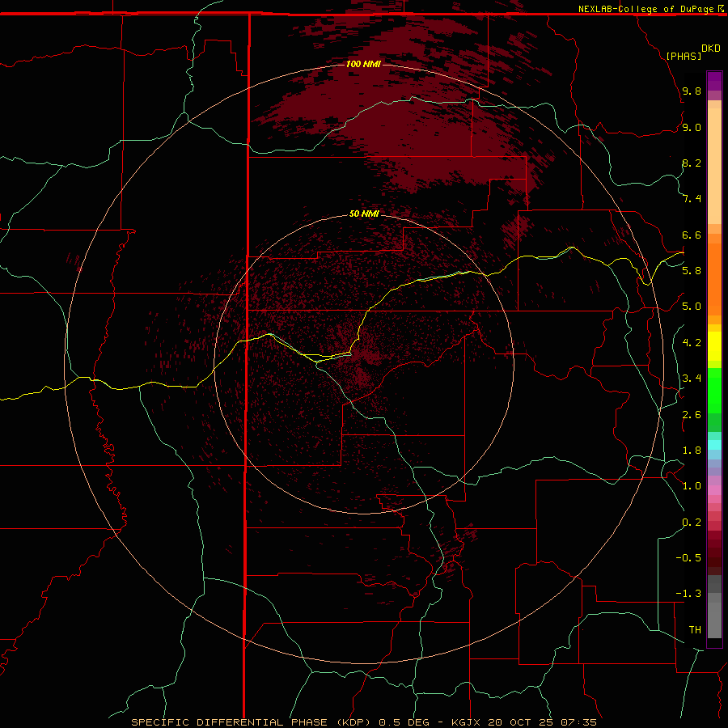Click the cyan segment of the color bar
Image resolution: width=728 pixels, height=728 pixels.
point(714,445)
